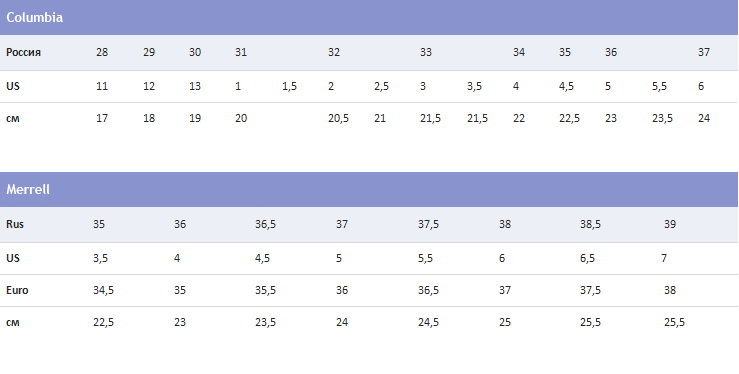Click Columbia cm value 23,5

(662, 118)
